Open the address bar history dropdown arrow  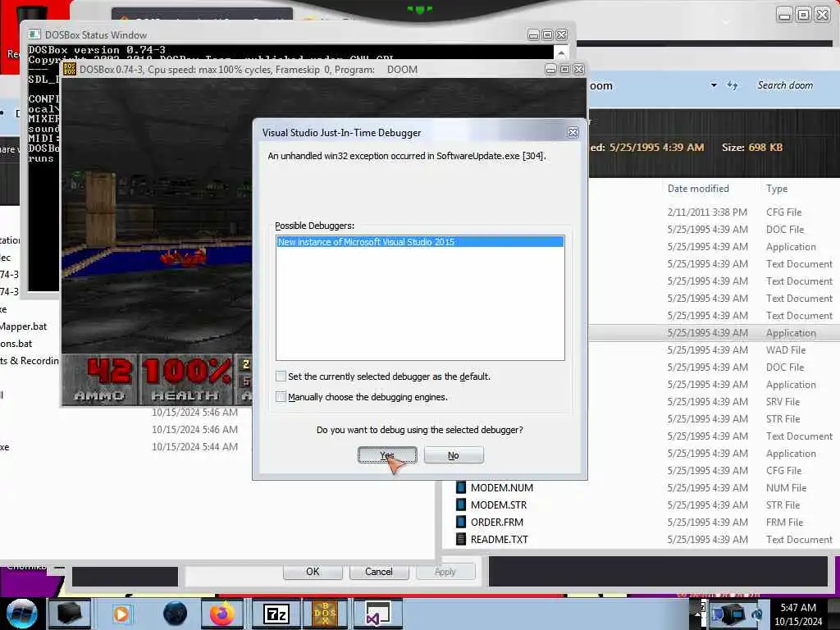(714, 85)
